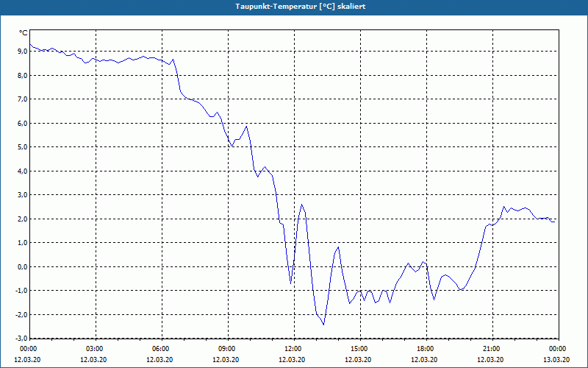Click the 18:00 time axis label
Image resolution: width=588 pixels, height=368 pixels.
(426, 349)
